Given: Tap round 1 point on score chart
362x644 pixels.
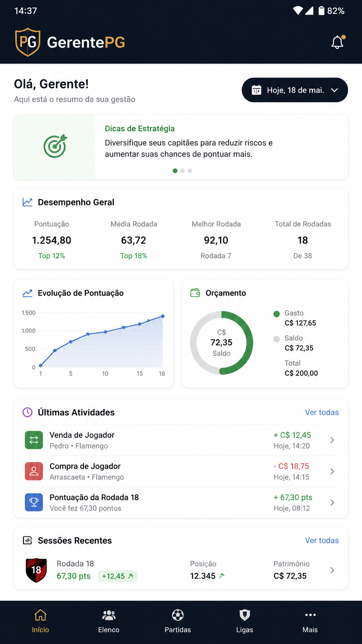Looking at the screenshot, I should [41, 366].
